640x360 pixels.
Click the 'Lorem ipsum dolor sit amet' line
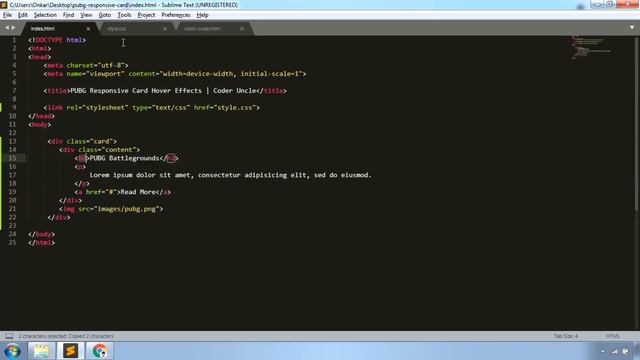click(x=231, y=175)
